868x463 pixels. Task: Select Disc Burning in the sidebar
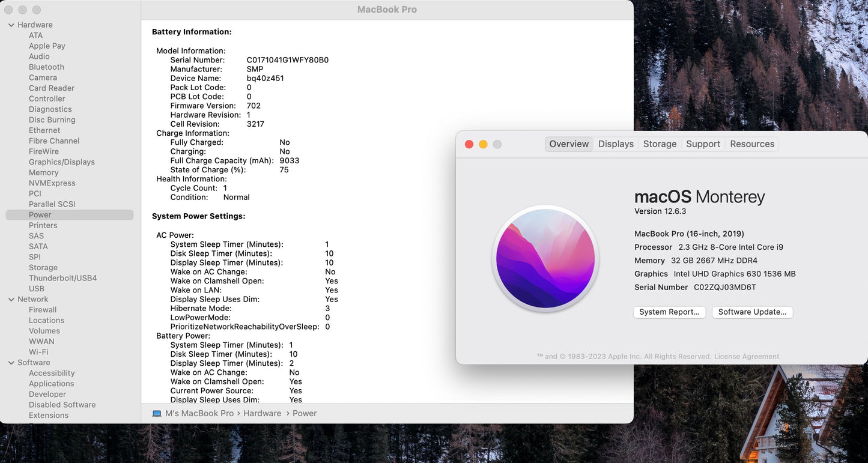pos(52,120)
